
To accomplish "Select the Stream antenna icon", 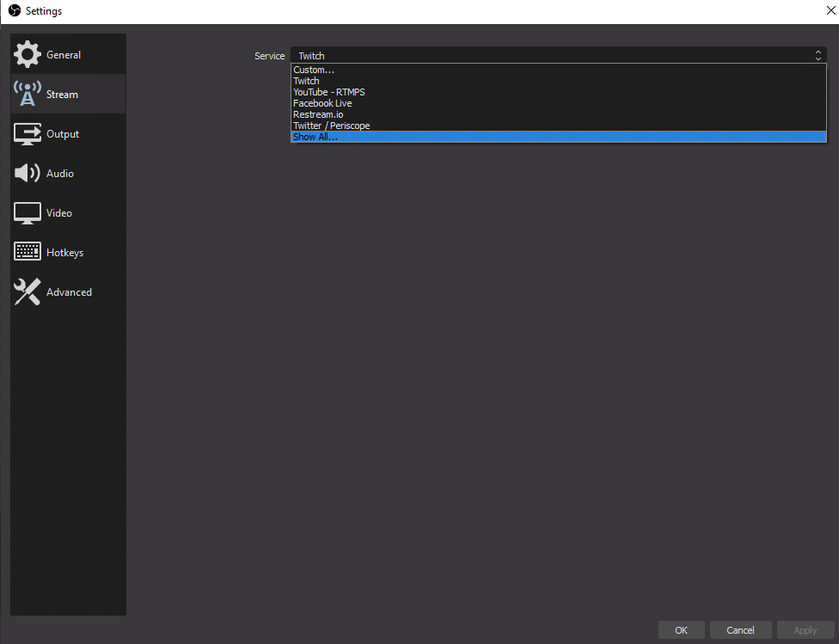I will (x=28, y=94).
